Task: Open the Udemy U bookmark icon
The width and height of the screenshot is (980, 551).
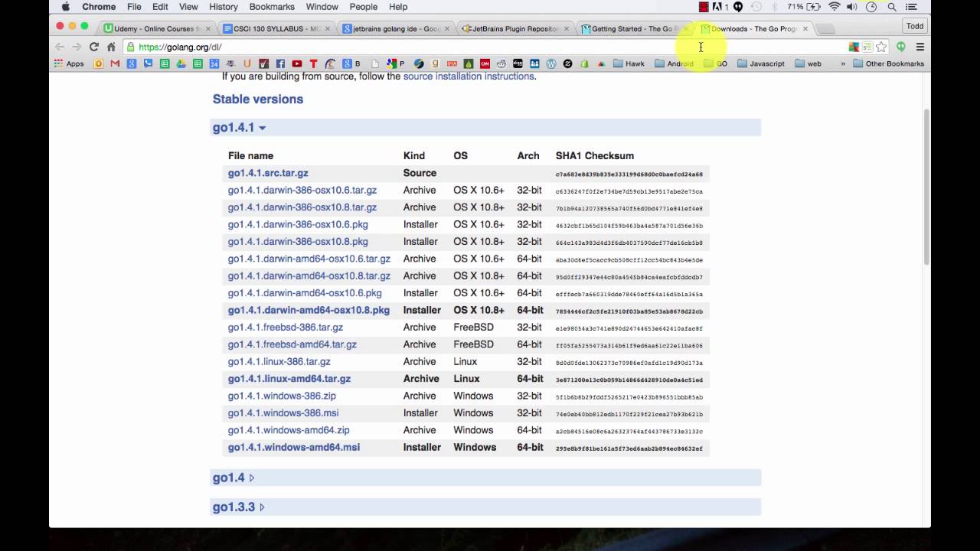Action: [247, 64]
